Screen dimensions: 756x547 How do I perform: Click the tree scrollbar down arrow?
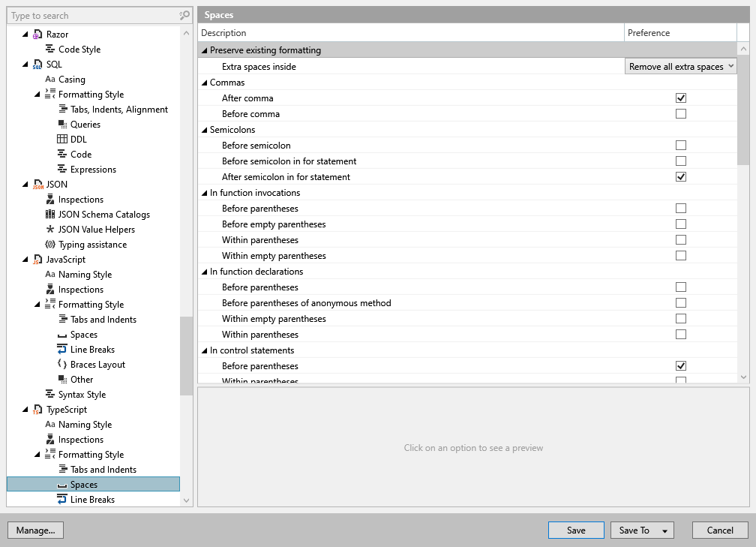coord(186,500)
